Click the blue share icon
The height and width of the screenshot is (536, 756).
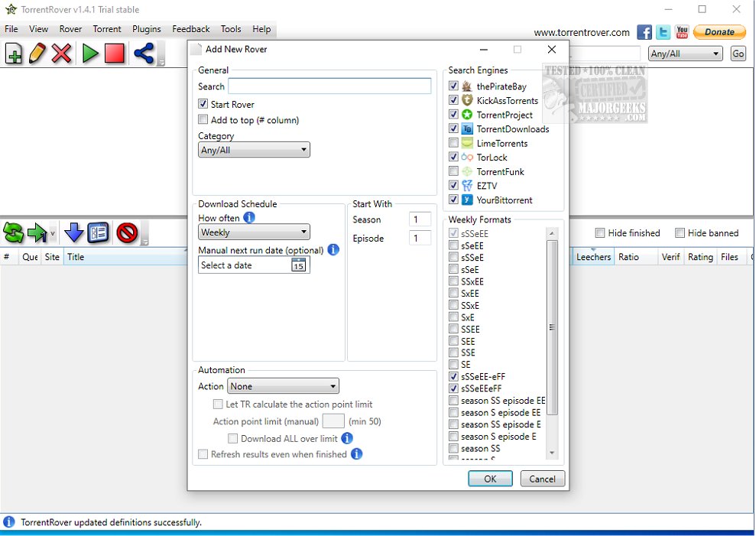click(x=143, y=54)
